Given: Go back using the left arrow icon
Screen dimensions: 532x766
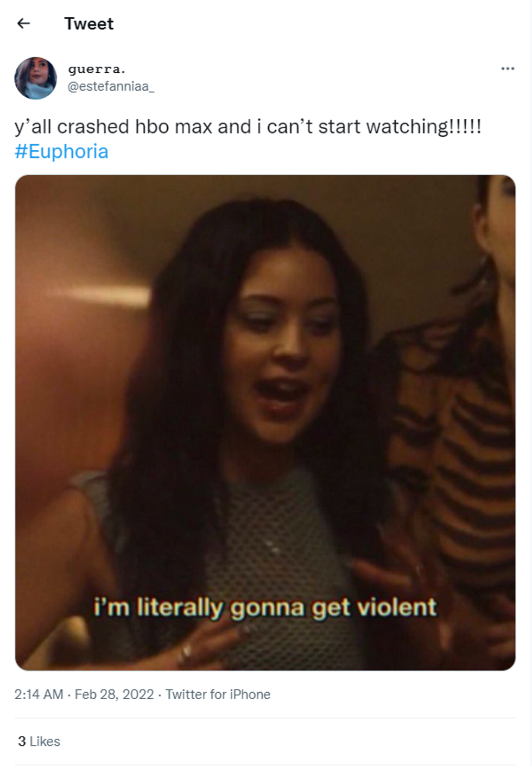Looking at the screenshot, I should tap(23, 23).
